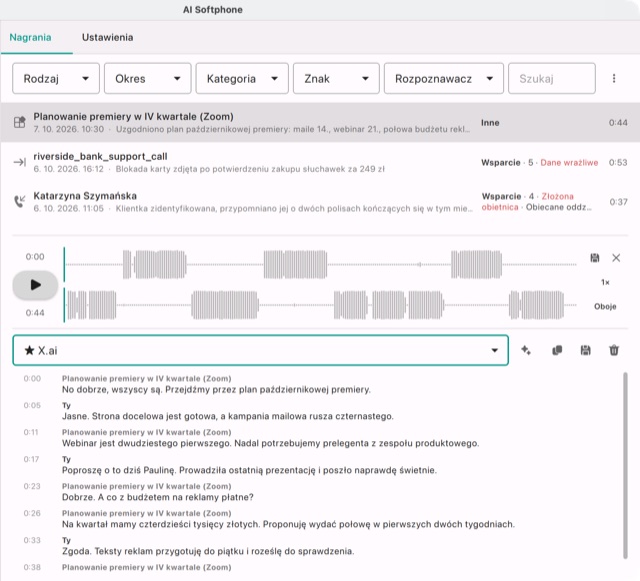Viewport: 640px width, 581px height.
Task: Jump to the 0:05 transcript timestamp
Action: click(x=32, y=405)
